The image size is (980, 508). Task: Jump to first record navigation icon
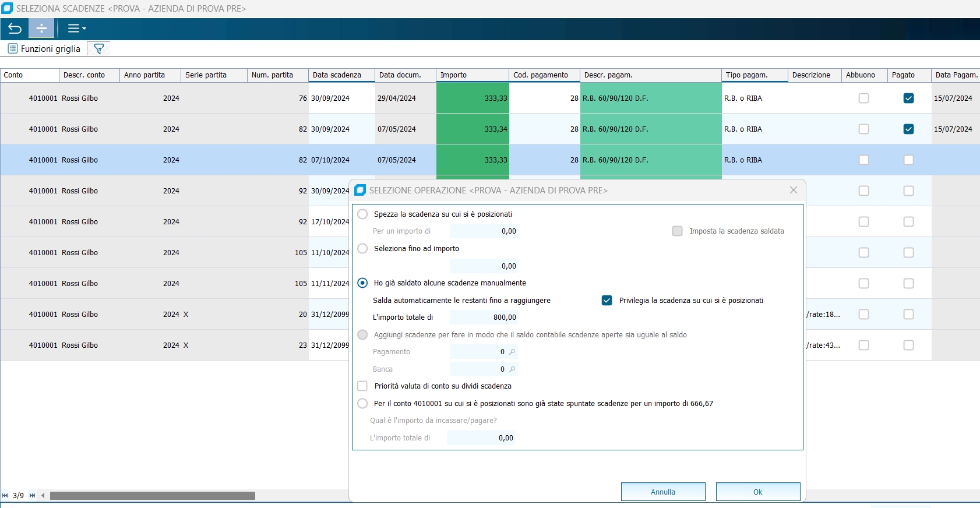(x=5, y=496)
